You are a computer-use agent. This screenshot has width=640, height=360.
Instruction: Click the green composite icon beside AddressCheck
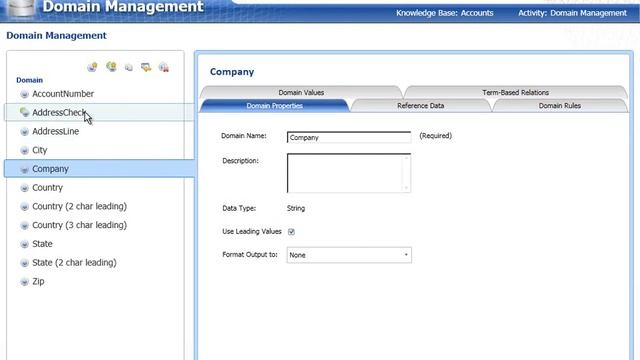(24, 112)
